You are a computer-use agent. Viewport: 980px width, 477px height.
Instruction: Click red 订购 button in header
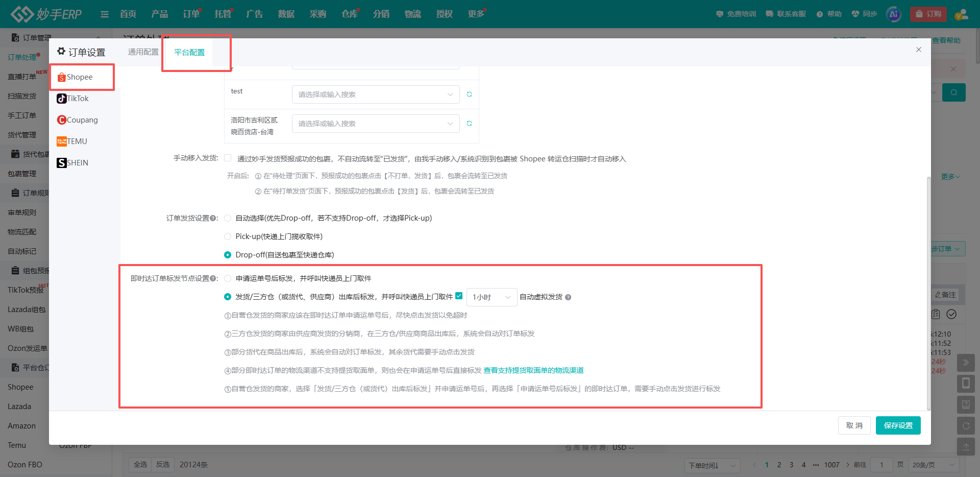[928, 14]
